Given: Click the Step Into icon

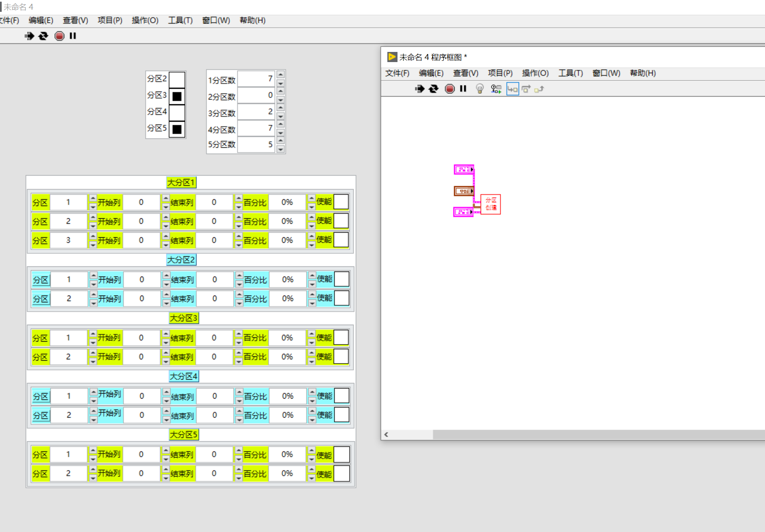Looking at the screenshot, I should point(512,89).
